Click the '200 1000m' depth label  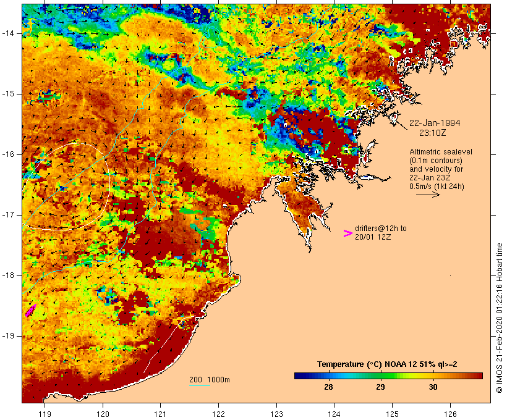210,380
